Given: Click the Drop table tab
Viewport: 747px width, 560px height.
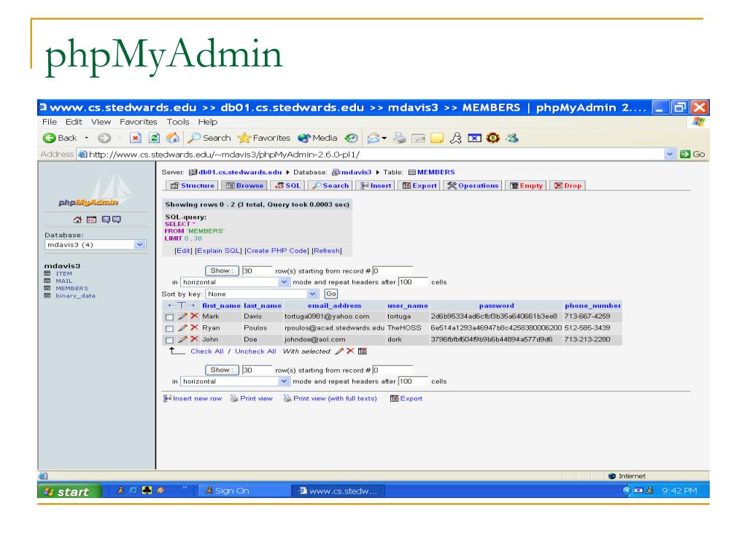Looking at the screenshot, I should click(x=568, y=186).
